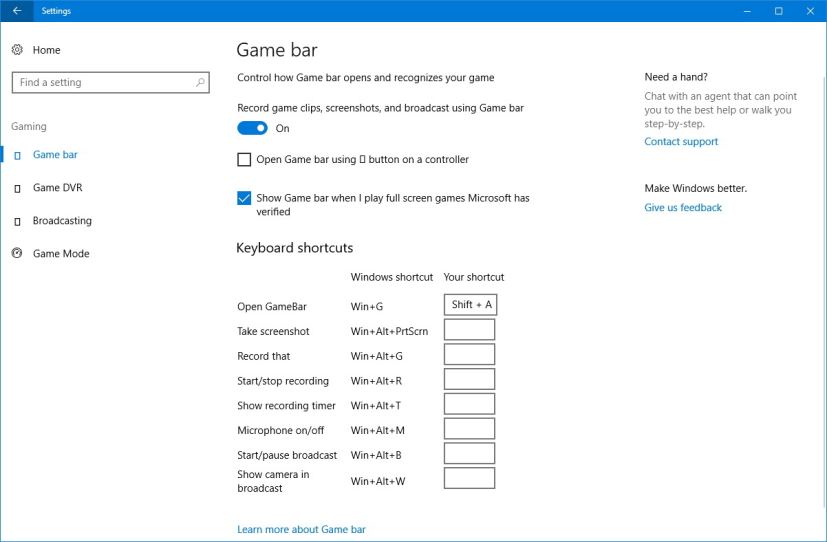
Task: Open the Broadcasting settings page
Action: pos(62,221)
